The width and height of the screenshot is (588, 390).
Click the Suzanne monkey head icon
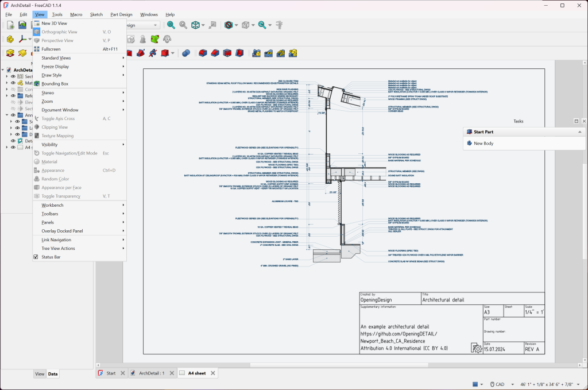click(167, 39)
